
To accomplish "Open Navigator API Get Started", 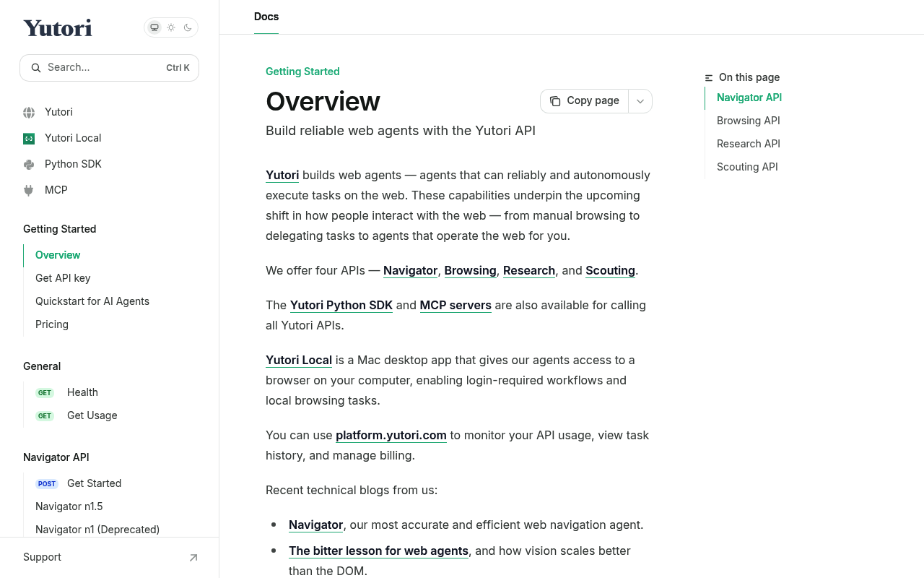I will [x=94, y=483].
